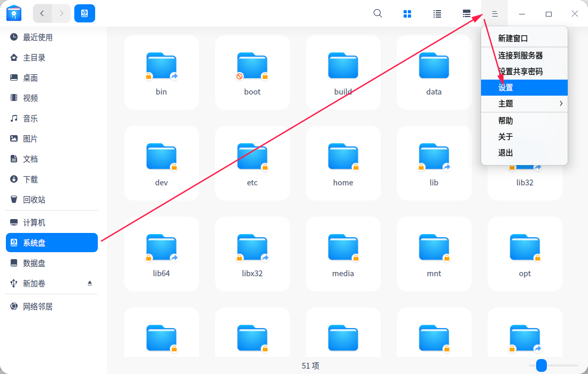Select the boot folder
588x374 pixels.
tap(252, 73)
